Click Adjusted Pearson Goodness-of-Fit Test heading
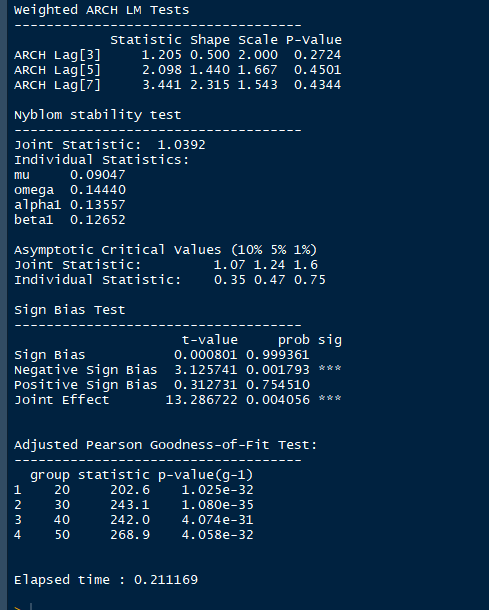This screenshot has height=610, width=489. pyautogui.click(x=166, y=445)
